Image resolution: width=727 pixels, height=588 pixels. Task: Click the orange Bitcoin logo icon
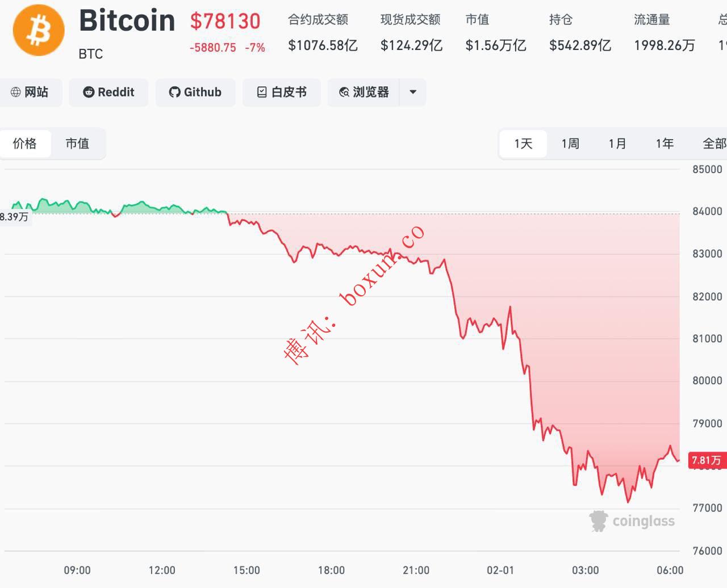pos(39,30)
